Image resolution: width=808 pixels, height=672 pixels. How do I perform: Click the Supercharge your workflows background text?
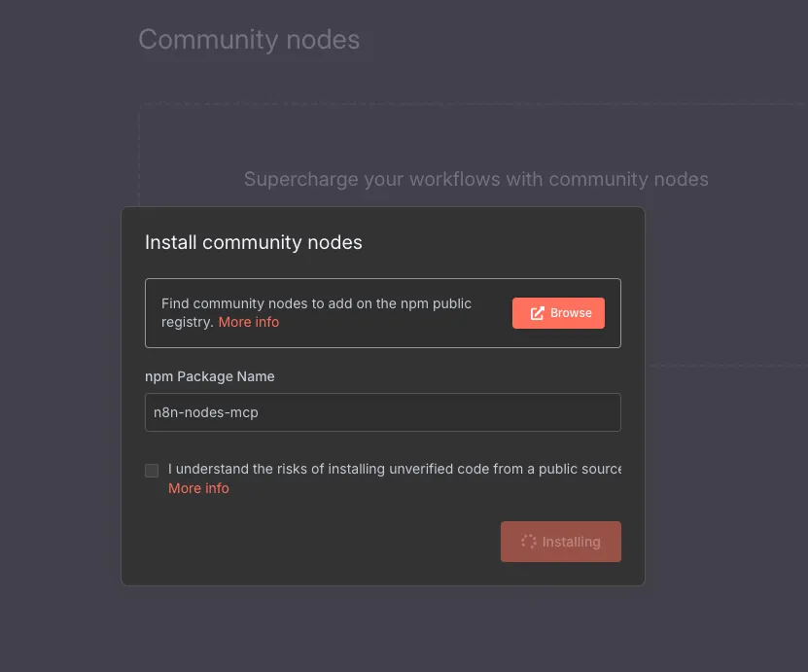click(x=475, y=179)
